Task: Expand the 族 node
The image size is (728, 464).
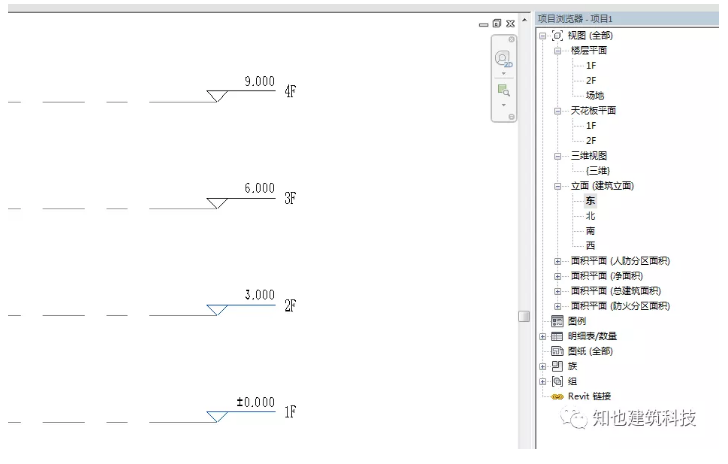Action: pyautogui.click(x=542, y=366)
